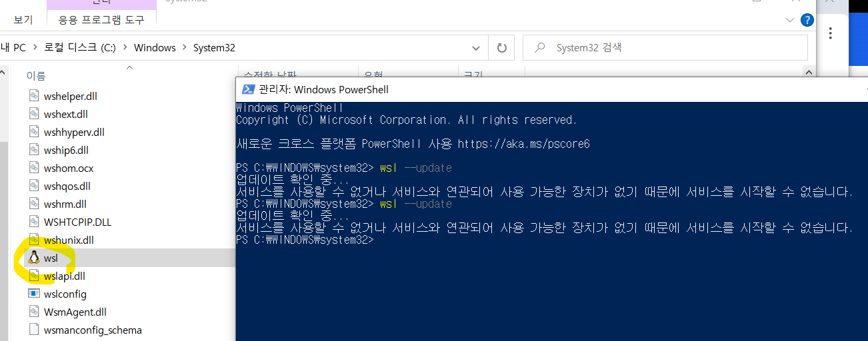Click the aka.ms/pscore6 URL in PowerShell
Viewport: 868px width, 341px height.
pos(523,144)
